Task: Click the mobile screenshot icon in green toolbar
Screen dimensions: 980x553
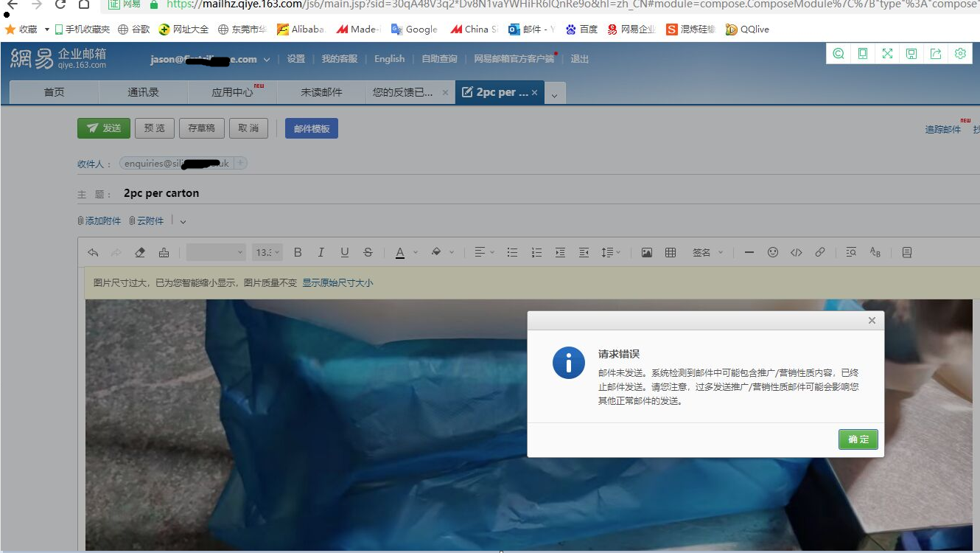Action: [863, 53]
